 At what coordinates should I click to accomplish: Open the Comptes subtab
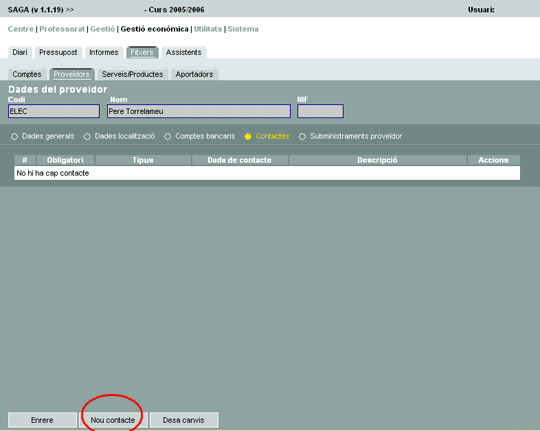click(27, 74)
